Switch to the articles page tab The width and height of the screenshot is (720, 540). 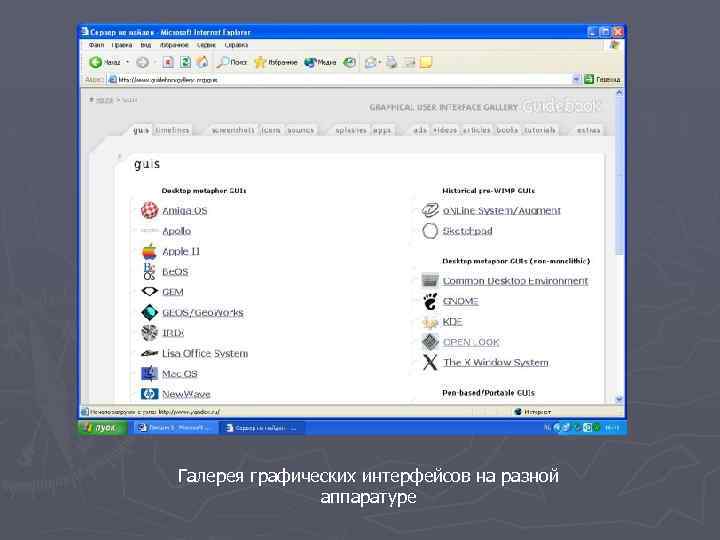coord(476,130)
